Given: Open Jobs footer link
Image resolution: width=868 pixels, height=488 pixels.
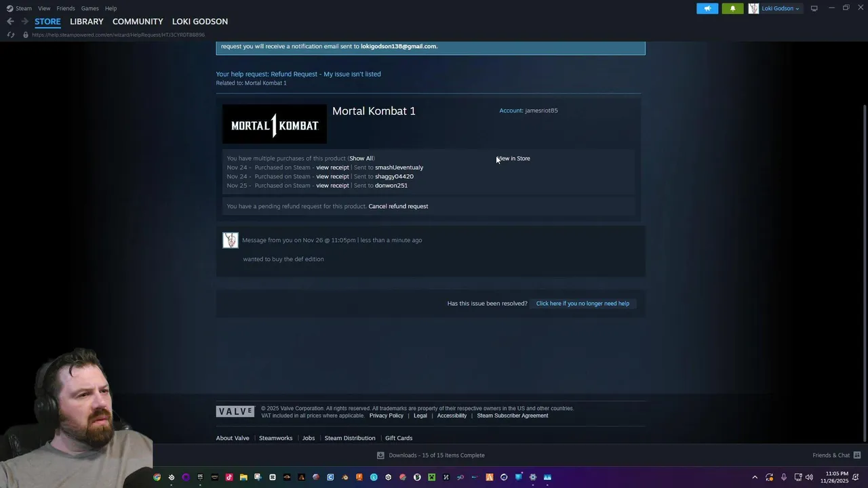Looking at the screenshot, I should click(x=309, y=438).
